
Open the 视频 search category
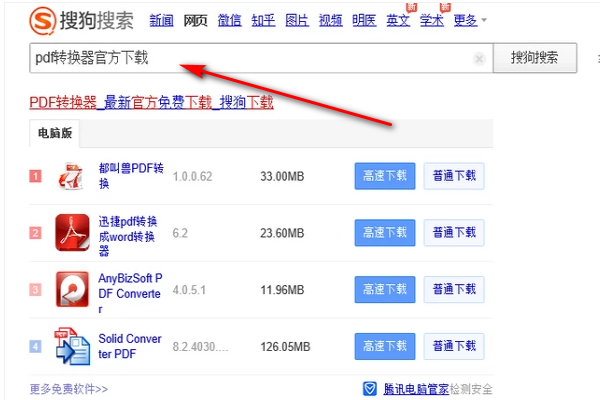coord(331,20)
